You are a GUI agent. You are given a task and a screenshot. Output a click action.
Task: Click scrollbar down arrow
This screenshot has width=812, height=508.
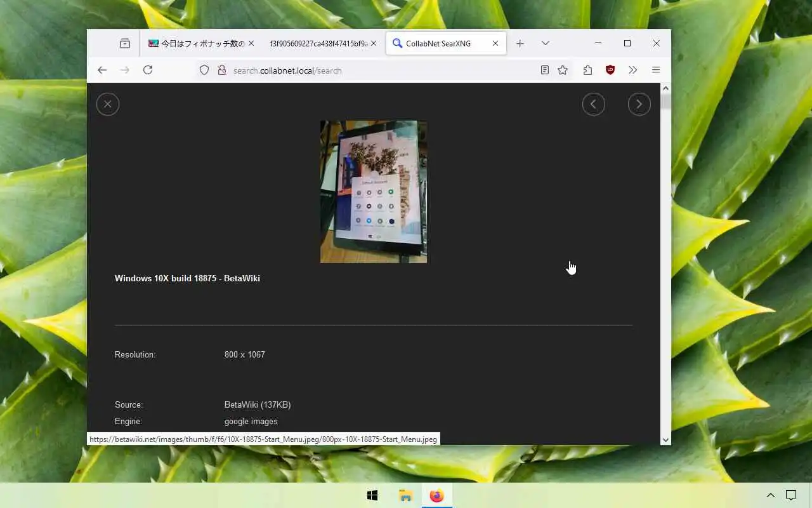click(665, 439)
